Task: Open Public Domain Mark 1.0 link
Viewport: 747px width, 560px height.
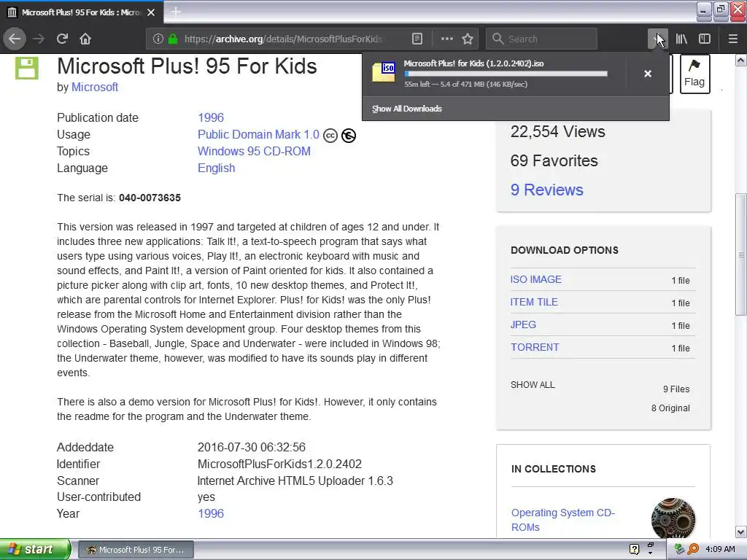Action: point(258,135)
